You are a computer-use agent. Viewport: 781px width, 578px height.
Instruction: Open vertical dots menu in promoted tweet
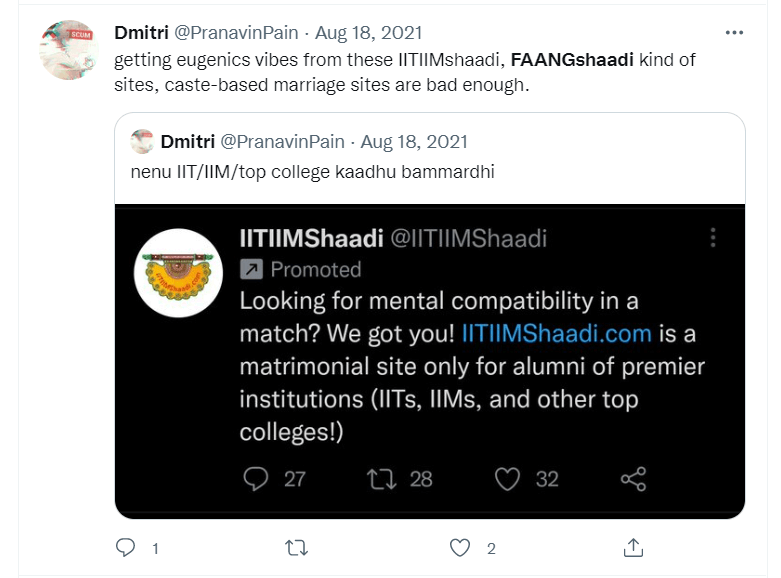click(713, 238)
